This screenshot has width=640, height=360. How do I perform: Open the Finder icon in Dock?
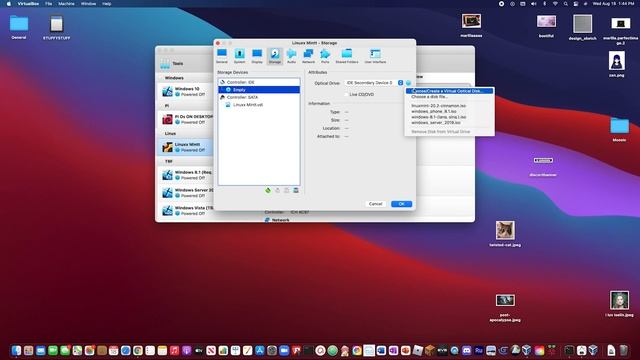click(x=16, y=350)
